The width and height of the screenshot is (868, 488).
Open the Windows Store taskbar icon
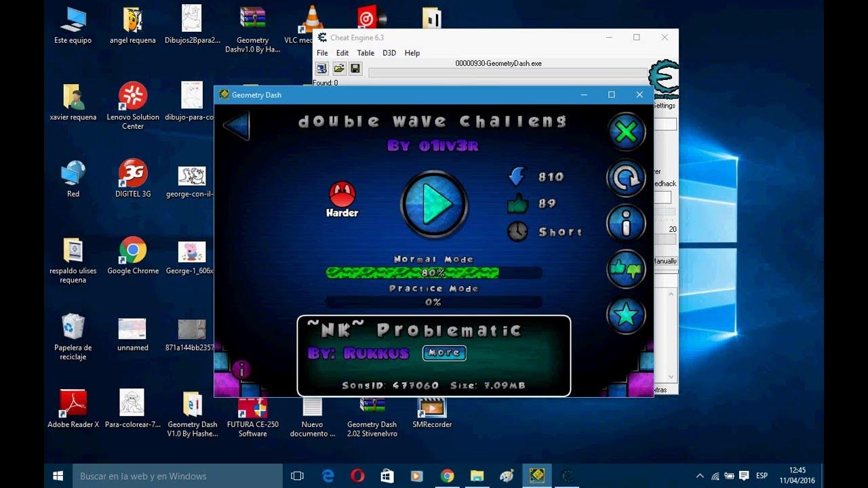coord(388,476)
